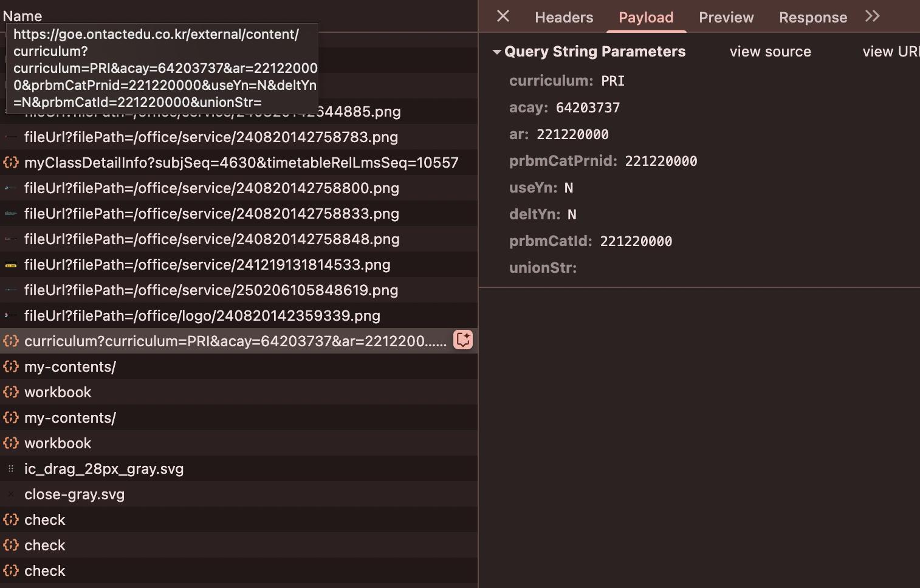Open the Headers tab
The width and height of the screenshot is (920, 588).
point(563,18)
